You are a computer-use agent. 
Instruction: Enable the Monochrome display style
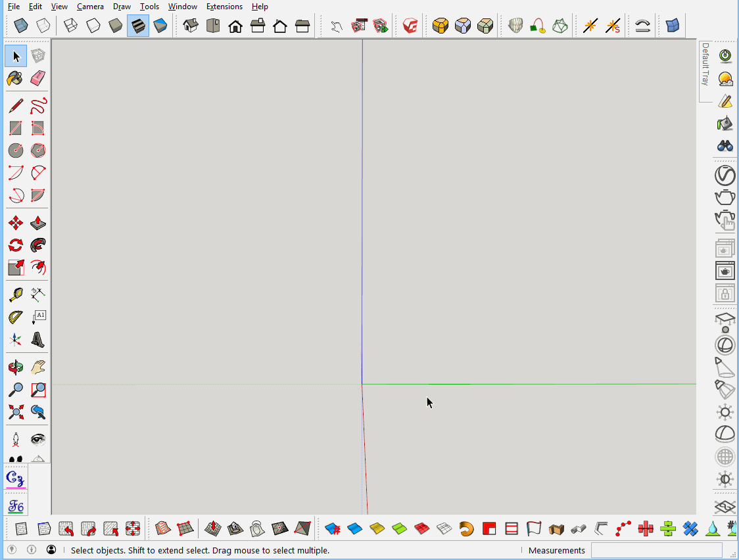tap(160, 26)
